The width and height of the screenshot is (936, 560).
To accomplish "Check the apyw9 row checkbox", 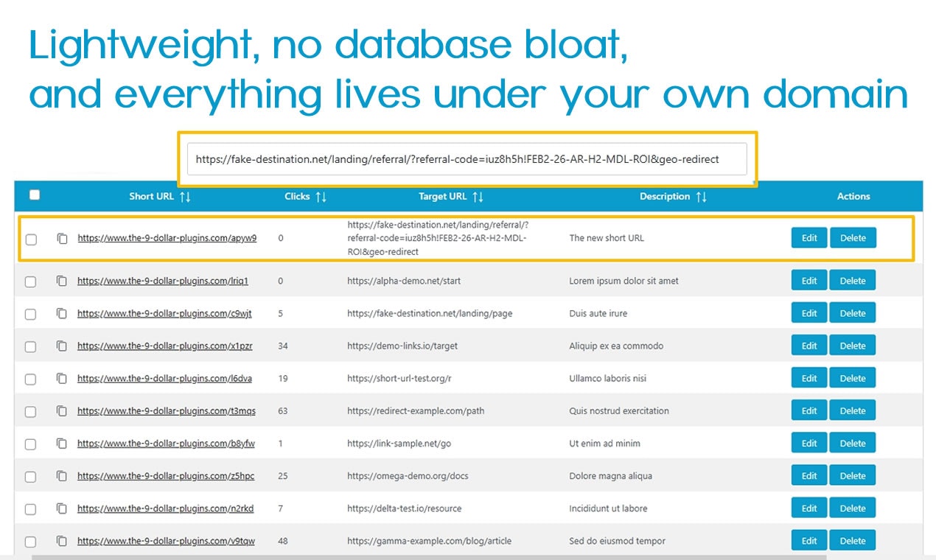I will [31, 239].
